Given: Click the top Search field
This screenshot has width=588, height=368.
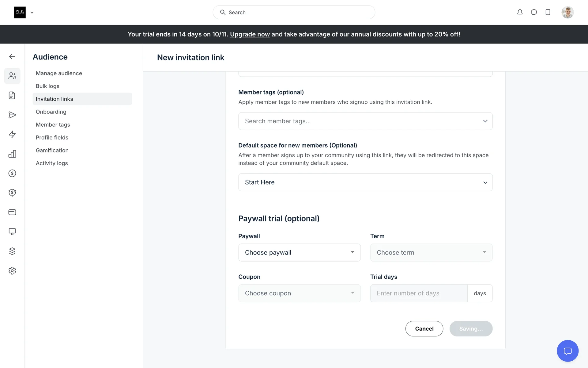Looking at the screenshot, I should pos(294,12).
